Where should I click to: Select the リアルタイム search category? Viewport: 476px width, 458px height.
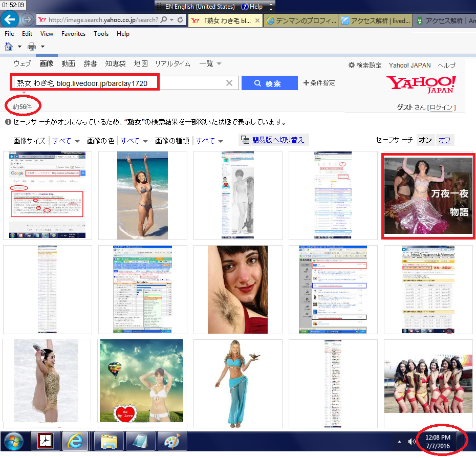tap(172, 63)
